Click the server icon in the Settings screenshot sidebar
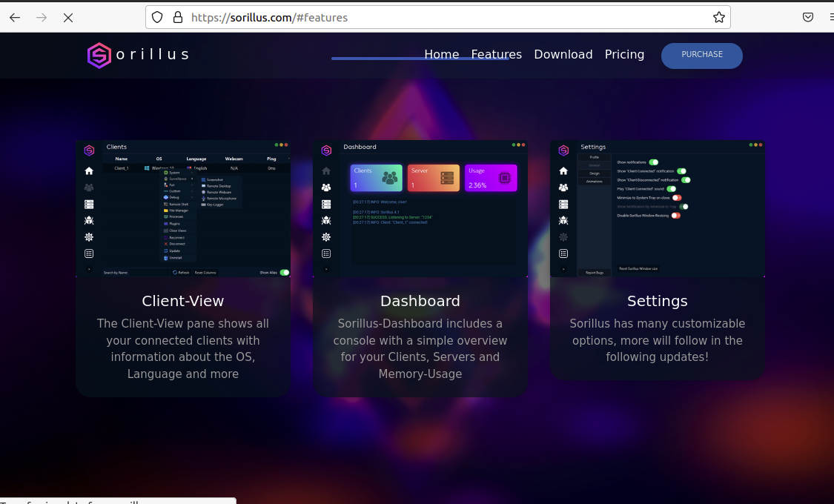The image size is (834, 504). coord(563,204)
